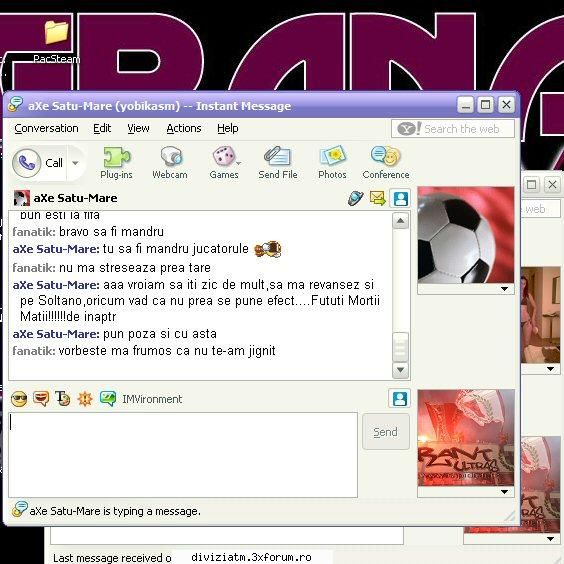Send a Buzz with the starburst icon
Image resolution: width=564 pixels, height=564 pixels.
click(x=85, y=399)
